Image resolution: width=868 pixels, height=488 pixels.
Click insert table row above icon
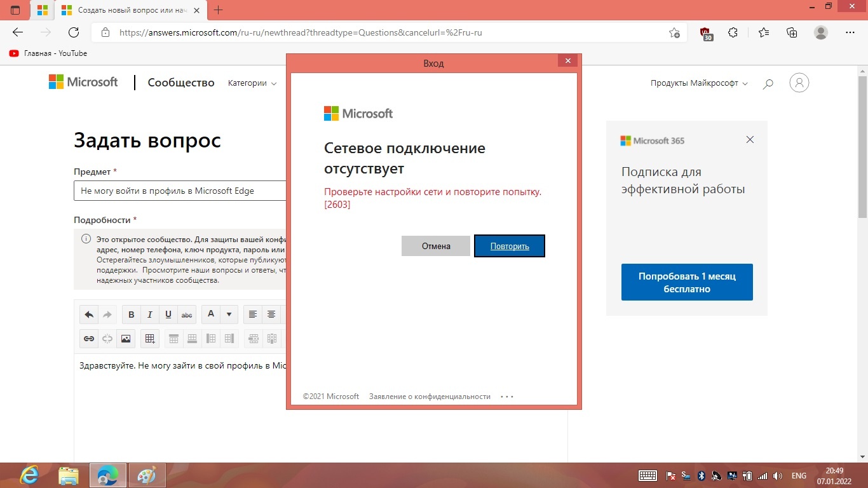(x=173, y=339)
